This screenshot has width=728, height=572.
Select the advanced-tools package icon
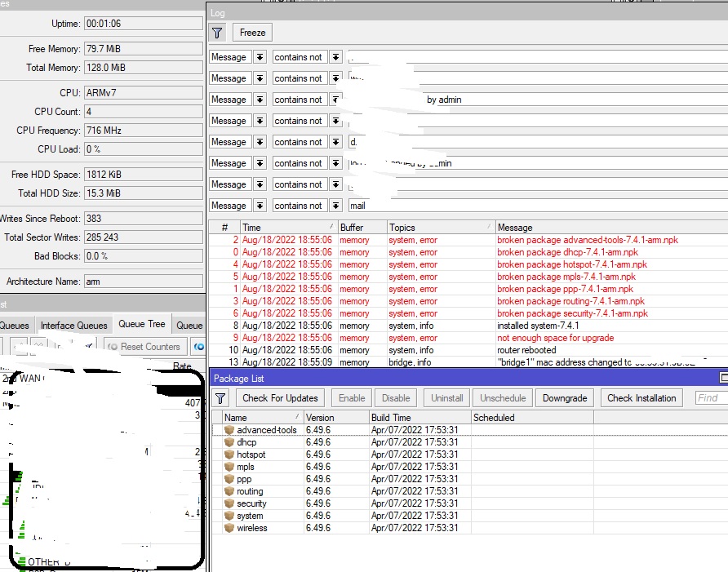coord(229,430)
